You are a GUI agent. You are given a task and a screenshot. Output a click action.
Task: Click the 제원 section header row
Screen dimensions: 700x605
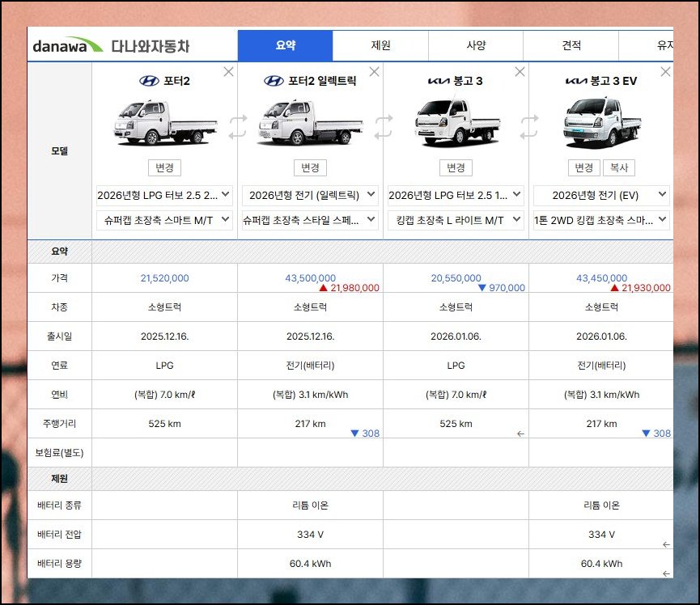click(x=350, y=479)
